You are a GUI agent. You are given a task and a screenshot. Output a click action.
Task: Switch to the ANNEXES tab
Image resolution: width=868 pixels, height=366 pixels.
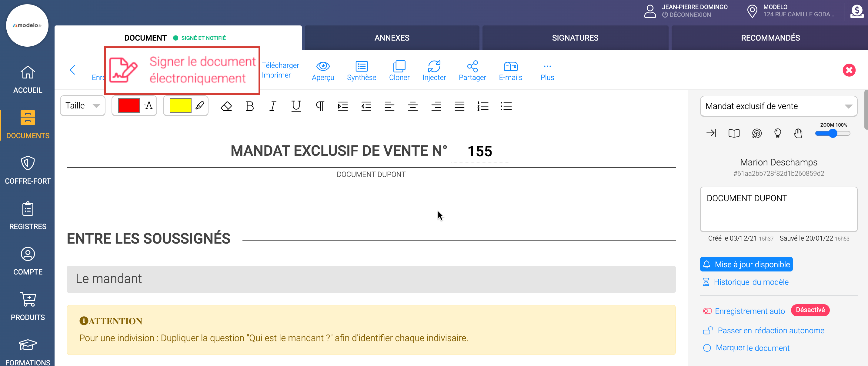coord(392,38)
